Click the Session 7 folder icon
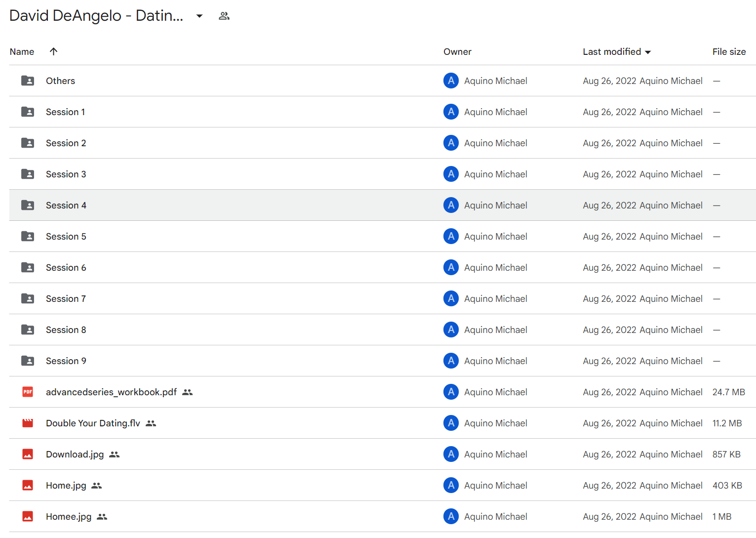Screen dimensions: 756x538 (x=28, y=298)
